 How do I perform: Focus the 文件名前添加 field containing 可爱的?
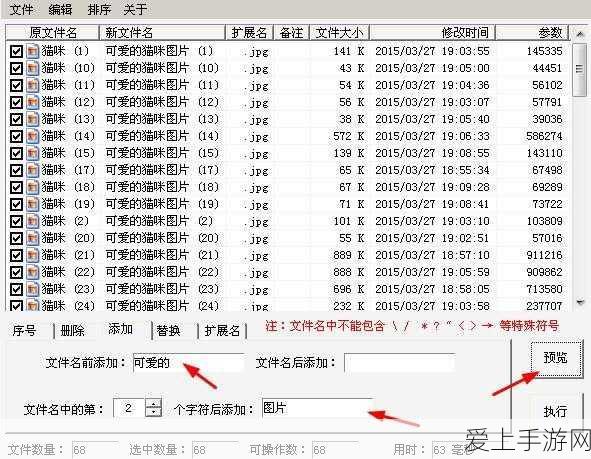click(188, 363)
